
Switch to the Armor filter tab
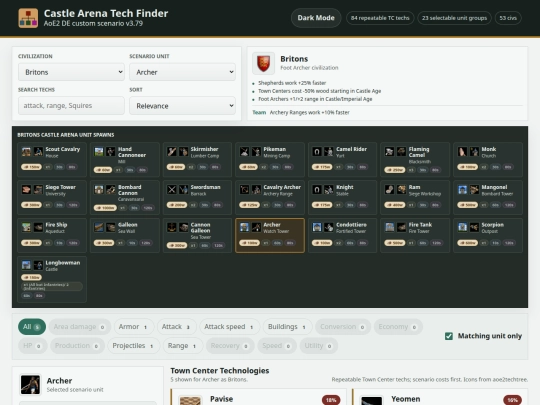134,326
